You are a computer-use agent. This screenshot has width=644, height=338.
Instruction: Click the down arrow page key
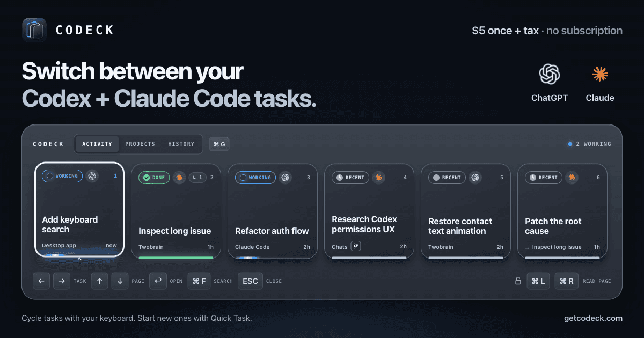[120, 281]
